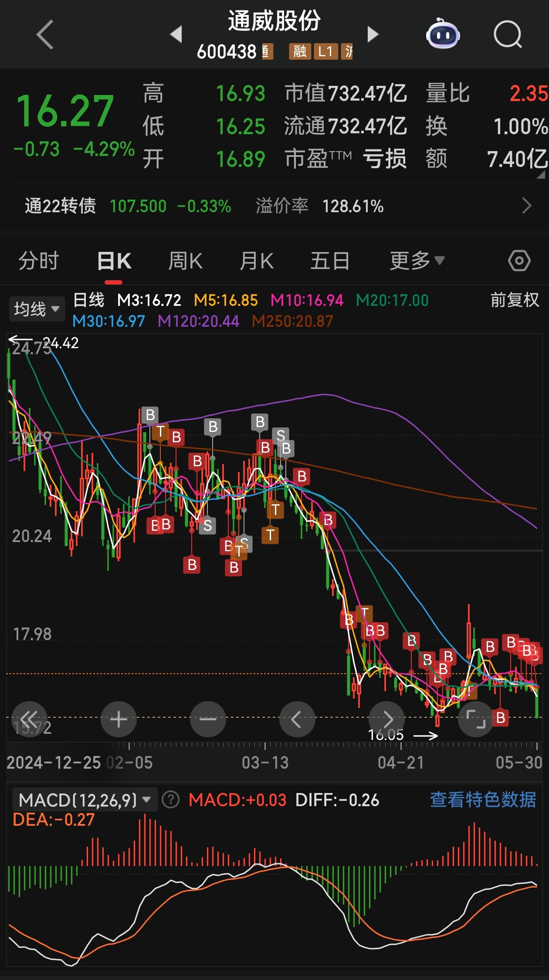The width and height of the screenshot is (549, 980).
Task: Enter fullscreen chart with expand icon
Action: pyautogui.click(x=476, y=719)
